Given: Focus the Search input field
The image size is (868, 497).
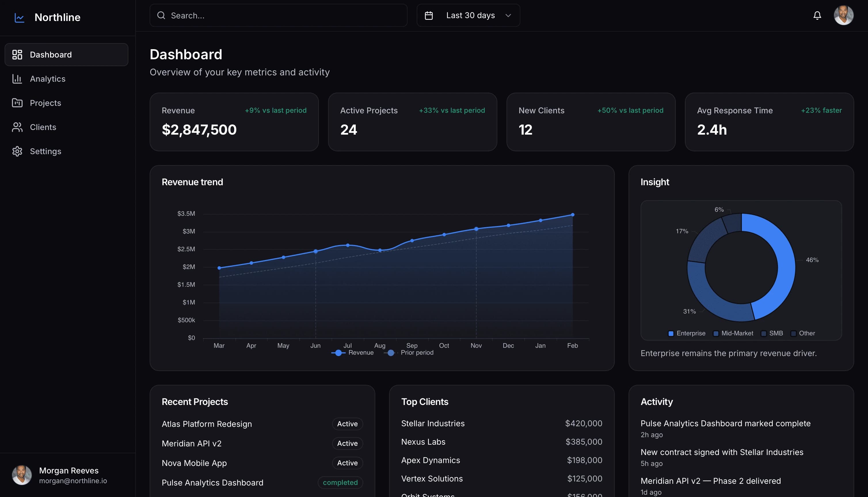Looking at the screenshot, I should (278, 15).
